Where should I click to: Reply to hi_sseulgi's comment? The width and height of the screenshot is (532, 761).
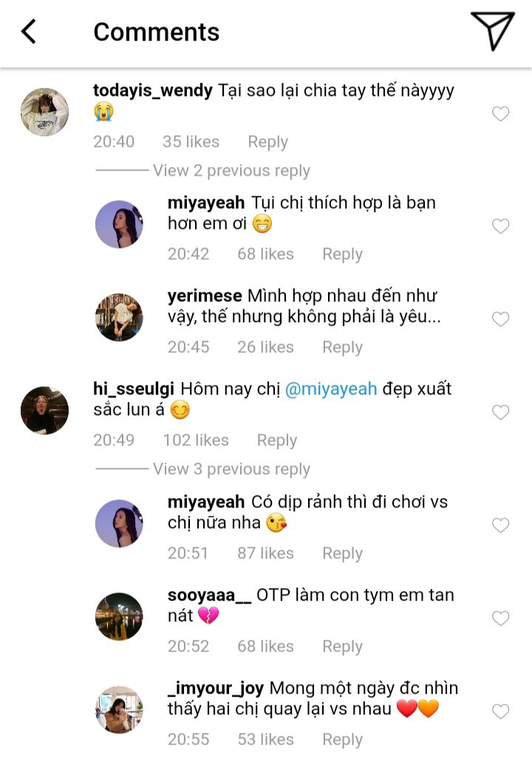point(276,440)
